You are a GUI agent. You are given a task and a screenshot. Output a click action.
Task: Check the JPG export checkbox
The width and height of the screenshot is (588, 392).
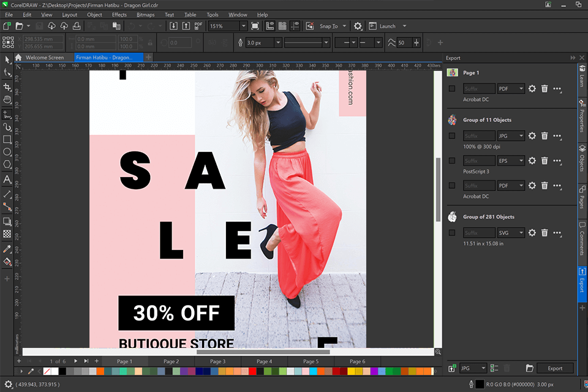click(452, 136)
